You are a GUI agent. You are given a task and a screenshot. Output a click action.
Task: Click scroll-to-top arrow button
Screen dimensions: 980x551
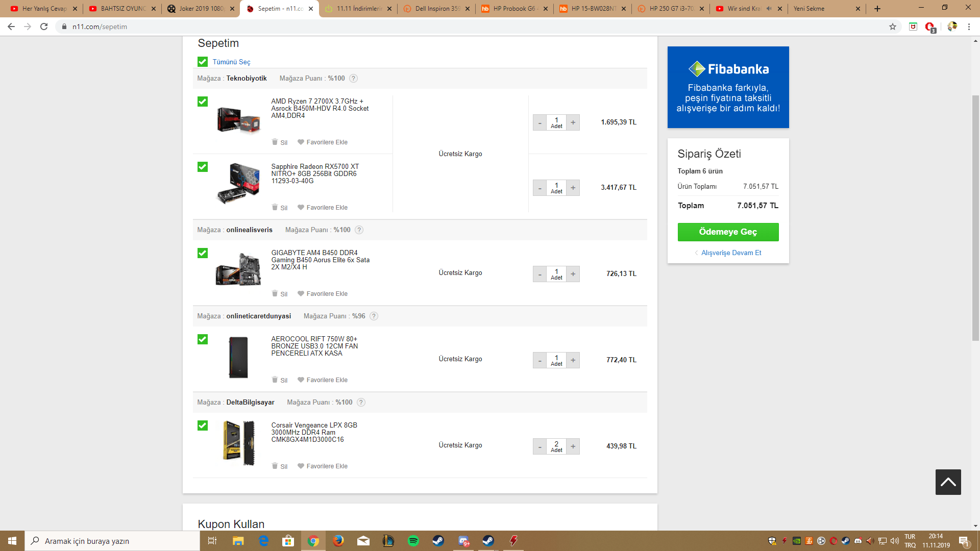(x=948, y=482)
